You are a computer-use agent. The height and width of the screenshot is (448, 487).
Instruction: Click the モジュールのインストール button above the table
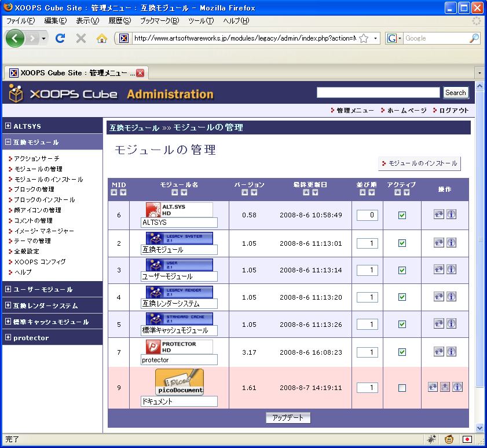(419, 164)
